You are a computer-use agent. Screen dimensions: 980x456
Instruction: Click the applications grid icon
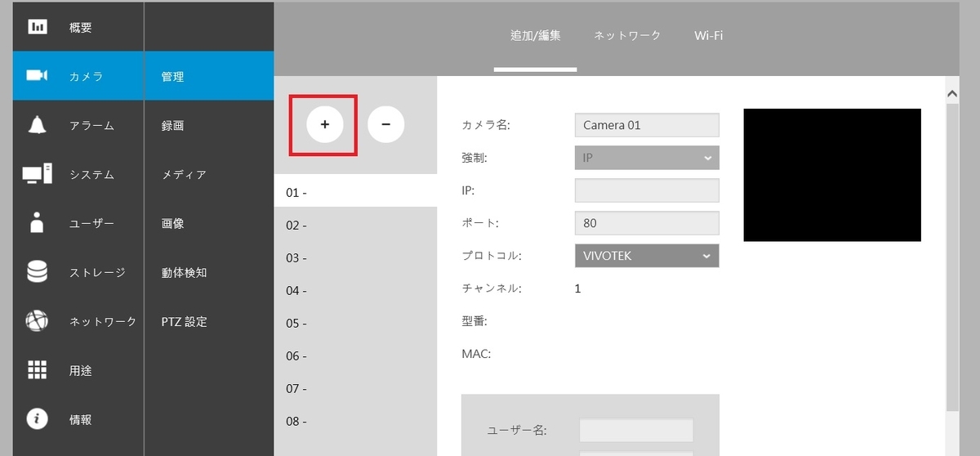coord(38,370)
